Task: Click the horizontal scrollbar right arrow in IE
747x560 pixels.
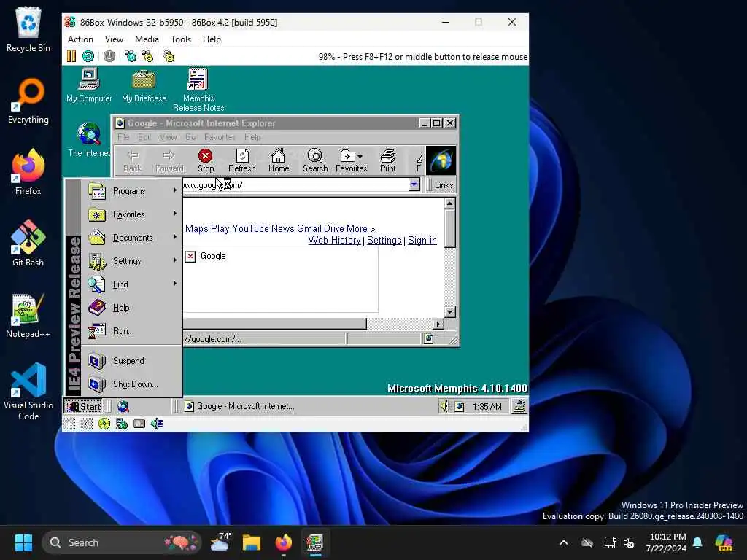Action: pos(438,324)
